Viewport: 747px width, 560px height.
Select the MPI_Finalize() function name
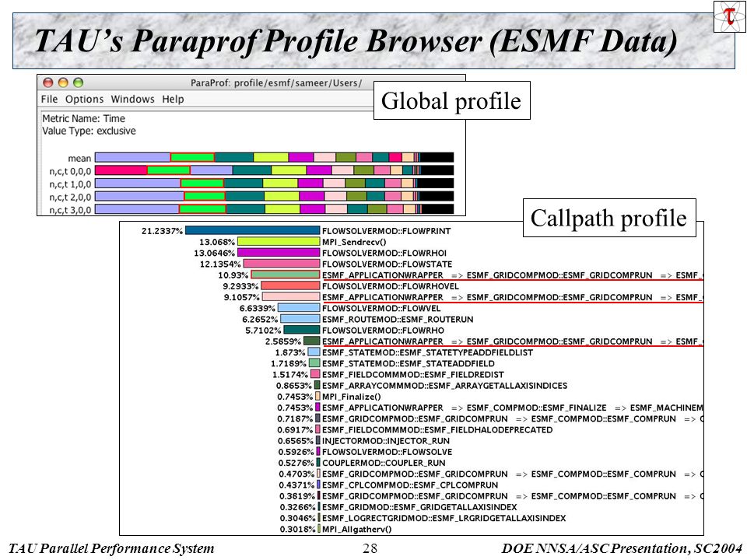tap(352, 397)
